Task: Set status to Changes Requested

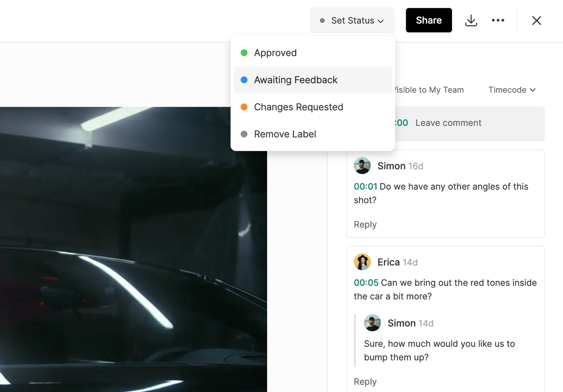Action: [x=298, y=107]
